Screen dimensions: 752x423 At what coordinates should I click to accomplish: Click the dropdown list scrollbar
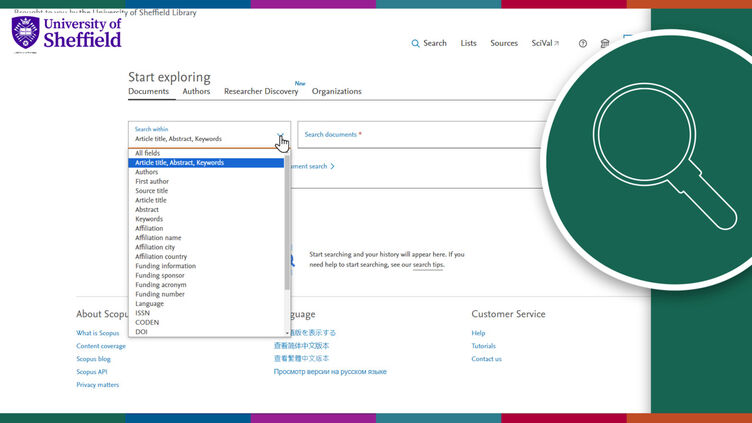287,220
